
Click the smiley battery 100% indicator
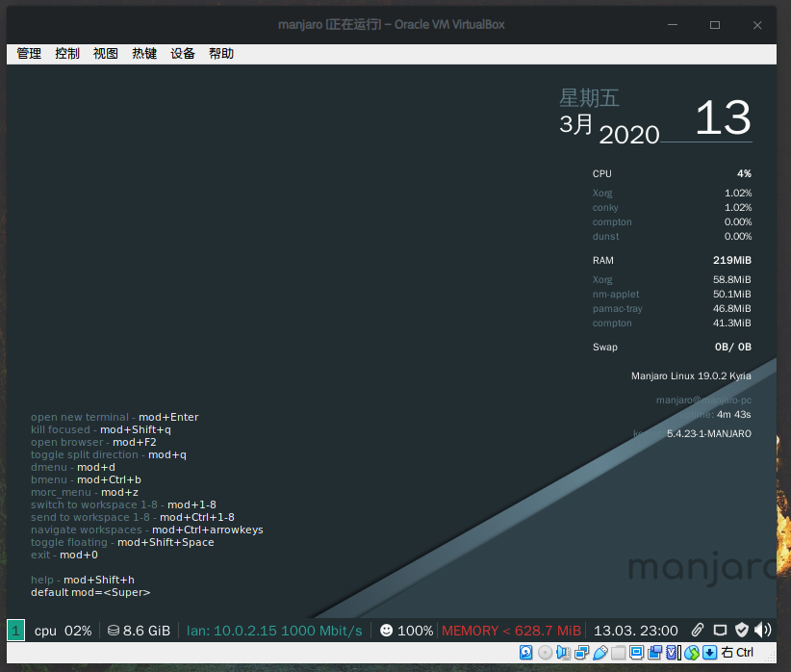coord(407,631)
